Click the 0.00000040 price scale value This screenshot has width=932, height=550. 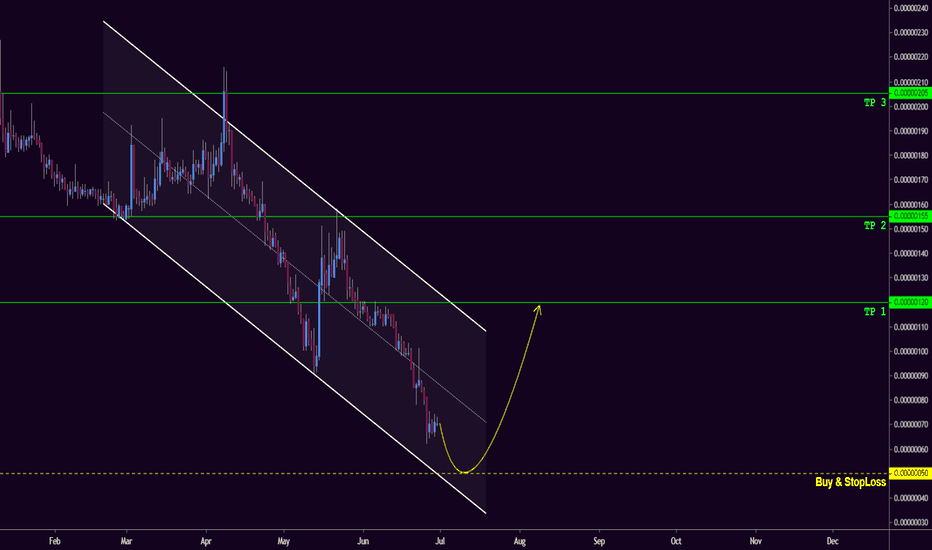[x=911, y=498]
